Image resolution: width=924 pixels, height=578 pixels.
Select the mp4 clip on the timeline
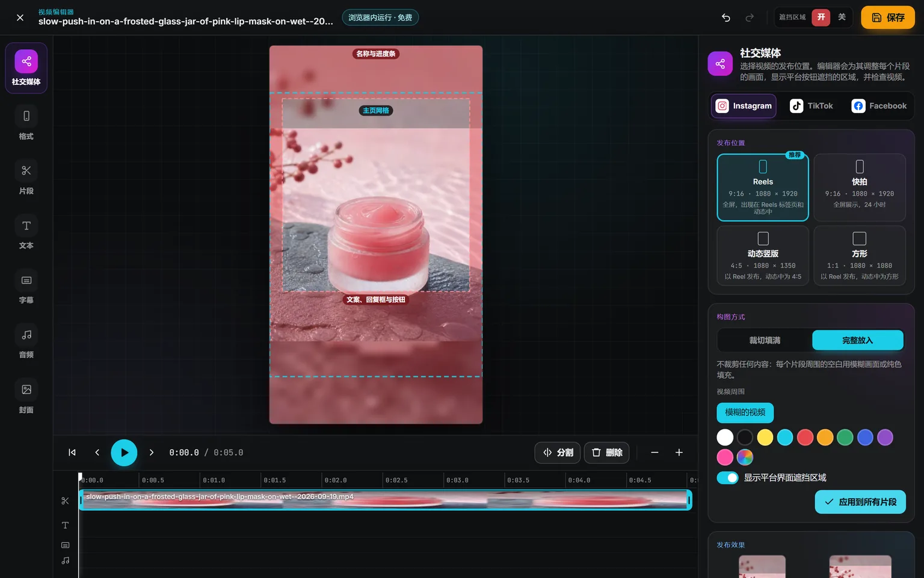(x=385, y=500)
